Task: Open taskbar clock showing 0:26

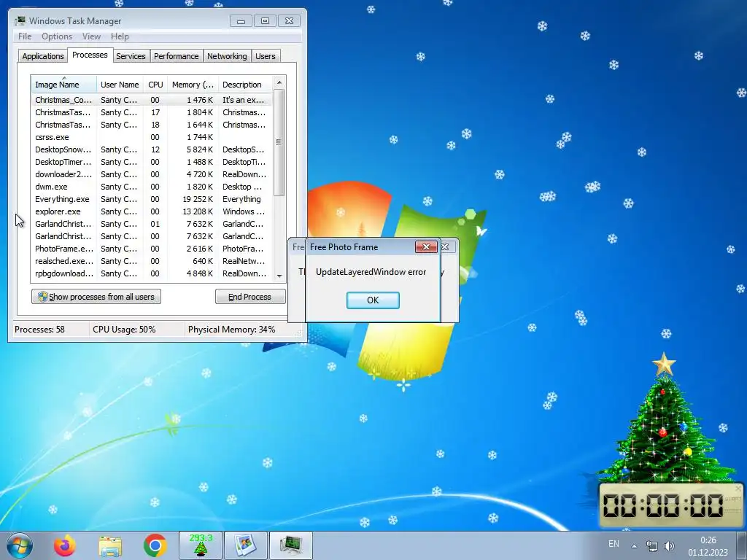Action: (x=708, y=546)
